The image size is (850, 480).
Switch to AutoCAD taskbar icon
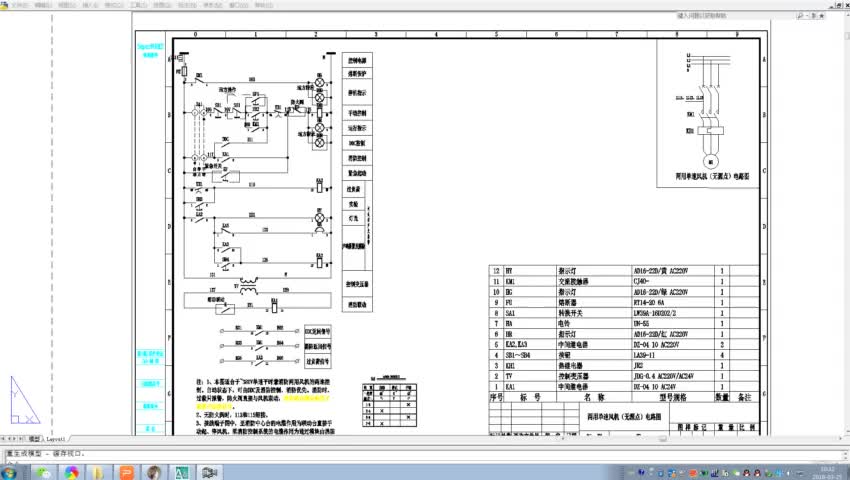click(182, 472)
